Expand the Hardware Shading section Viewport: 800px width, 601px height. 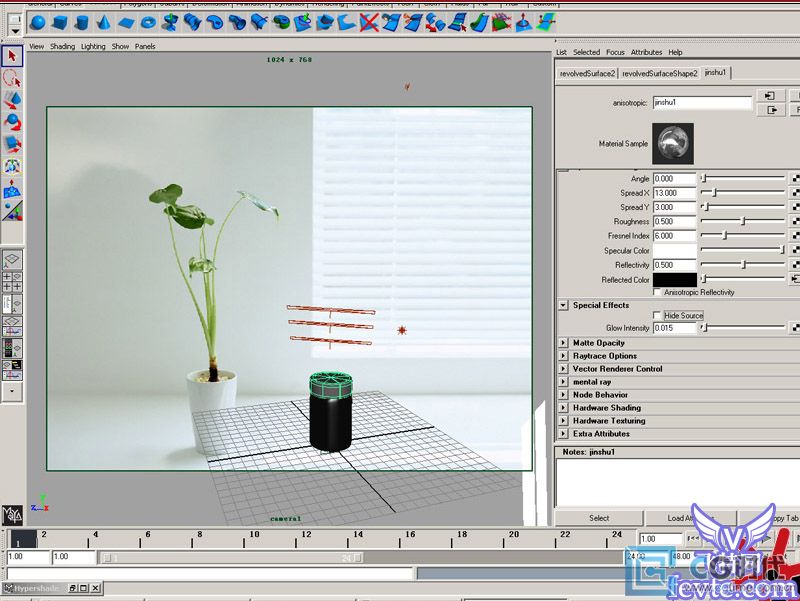pos(563,408)
